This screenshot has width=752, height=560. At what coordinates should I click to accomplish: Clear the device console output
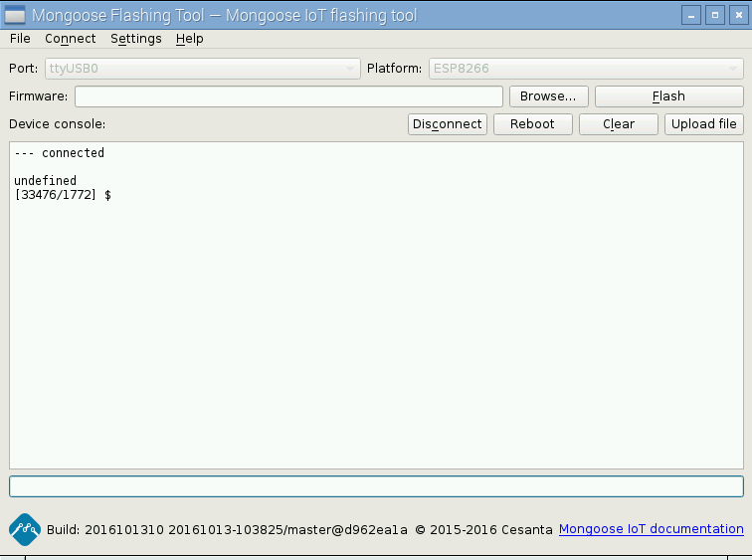619,124
